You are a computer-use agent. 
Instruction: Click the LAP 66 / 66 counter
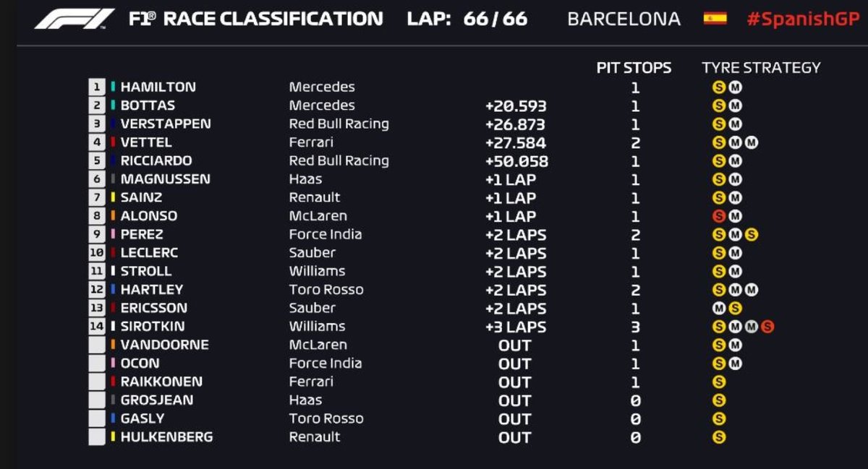pyautogui.click(x=467, y=19)
